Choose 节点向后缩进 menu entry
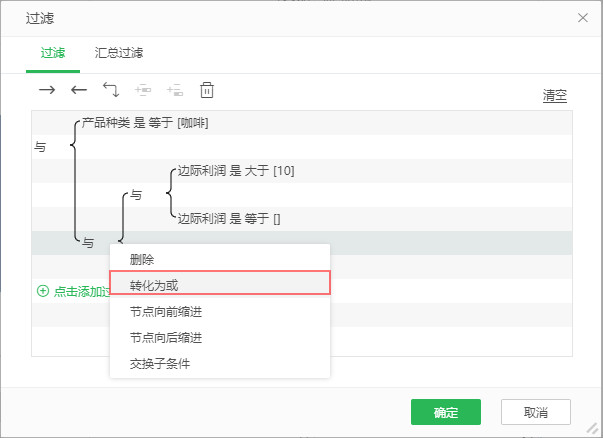This screenshot has height=438, width=603. click(x=220, y=338)
